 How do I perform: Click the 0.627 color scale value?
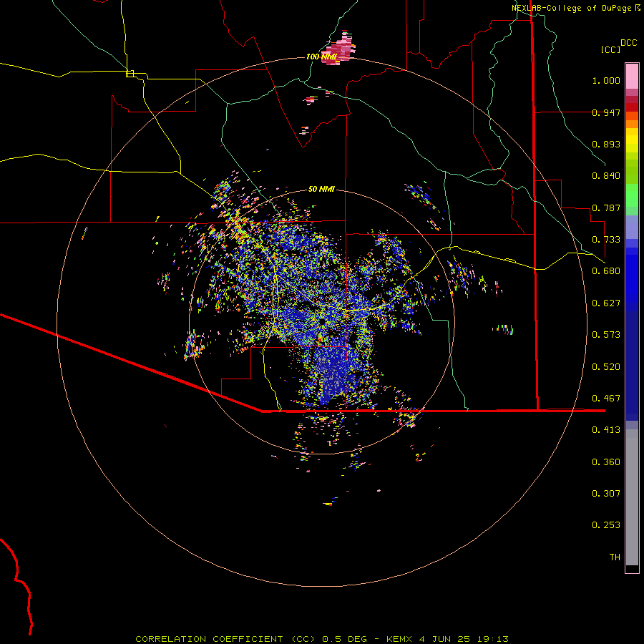pos(606,303)
